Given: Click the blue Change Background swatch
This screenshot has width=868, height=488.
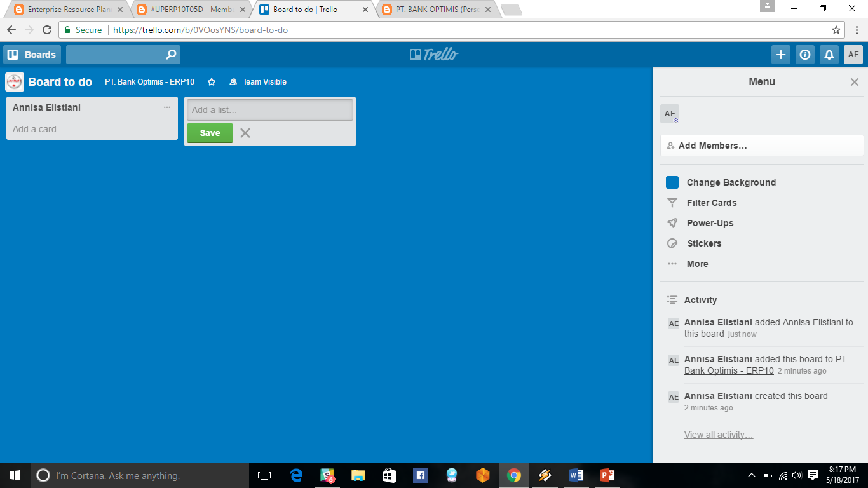Looking at the screenshot, I should (x=672, y=182).
